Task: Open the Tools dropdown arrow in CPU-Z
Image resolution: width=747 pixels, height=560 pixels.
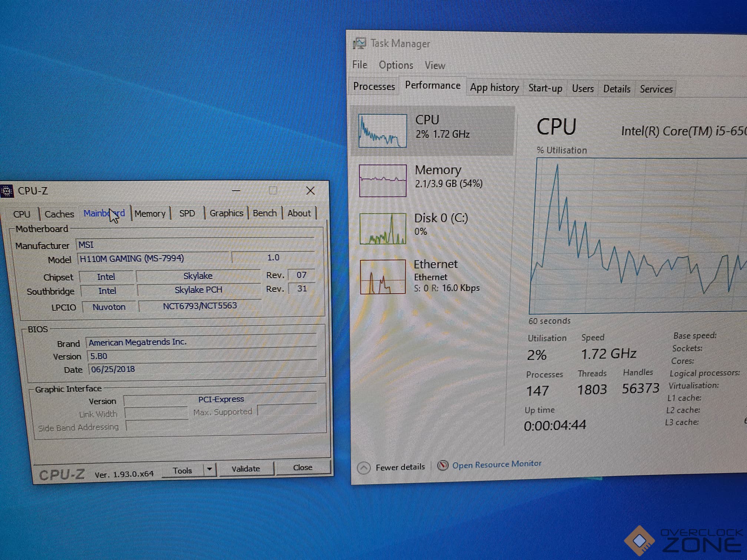Action: (210, 470)
